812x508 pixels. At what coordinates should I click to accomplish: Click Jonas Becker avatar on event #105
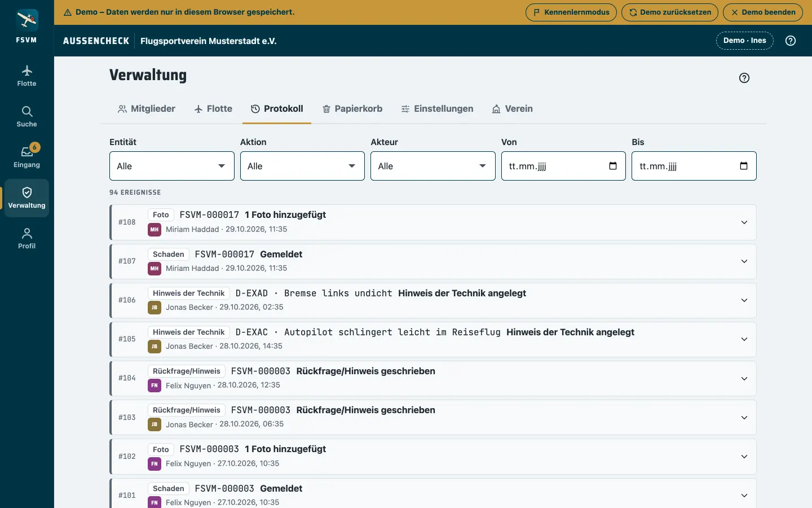(x=155, y=347)
